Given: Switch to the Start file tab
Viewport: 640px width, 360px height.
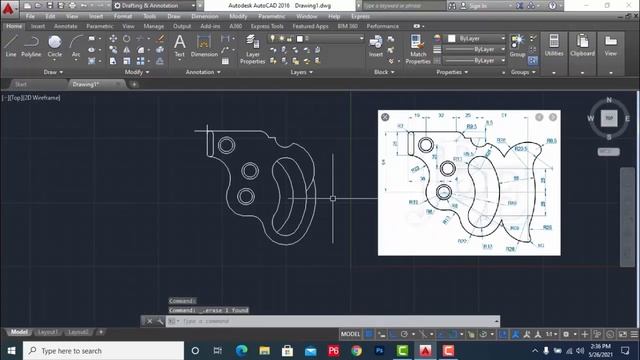Looking at the screenshot, I should coord(21,84).
